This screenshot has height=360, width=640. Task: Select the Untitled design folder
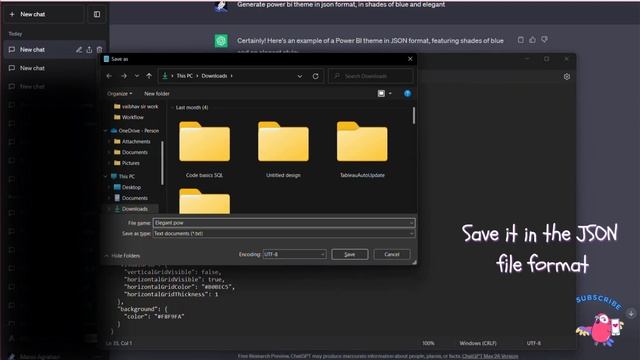tap(283, 150)
